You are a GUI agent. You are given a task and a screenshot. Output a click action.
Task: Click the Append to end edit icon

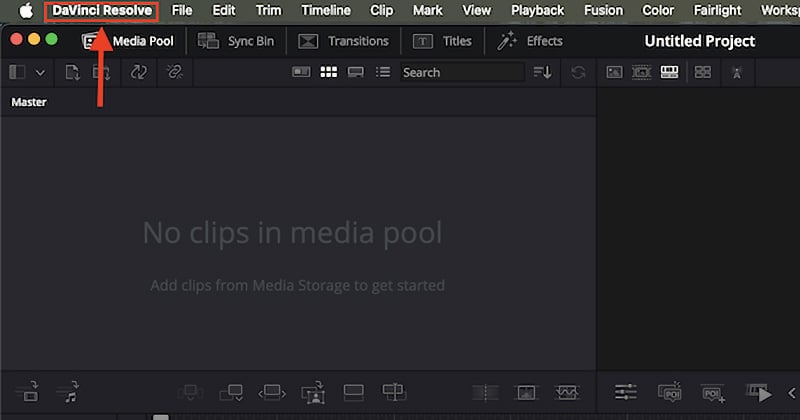(x=231, y=392)
